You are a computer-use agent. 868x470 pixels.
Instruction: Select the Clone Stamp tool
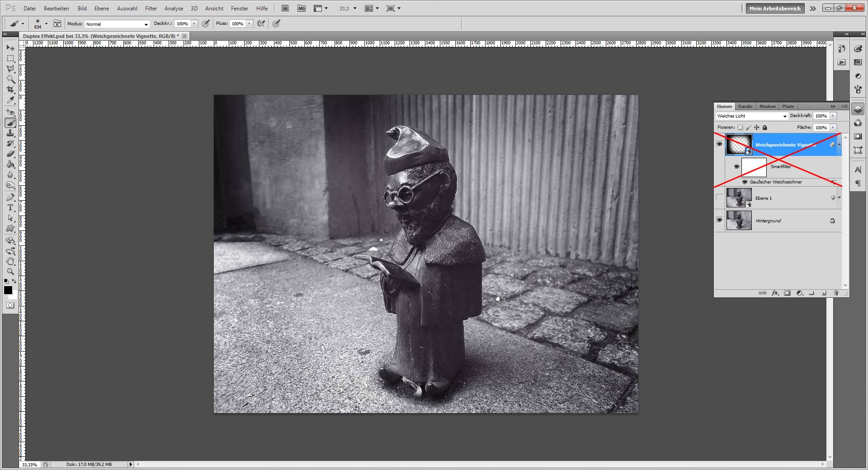click(x=10, y=133)
